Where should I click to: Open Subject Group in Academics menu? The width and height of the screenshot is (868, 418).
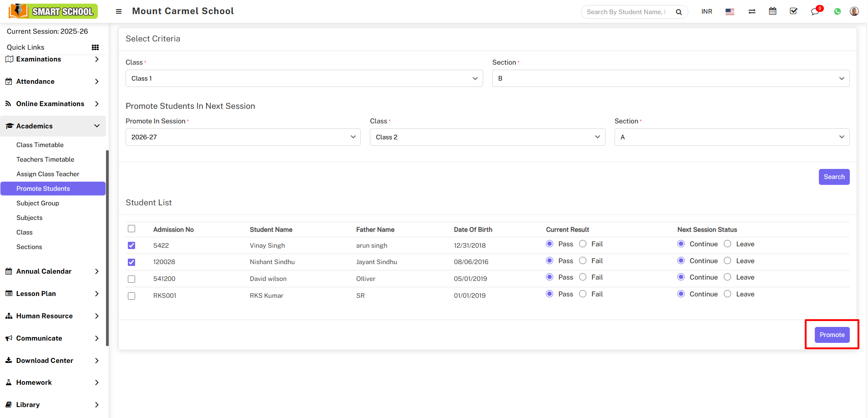point(38,203)
